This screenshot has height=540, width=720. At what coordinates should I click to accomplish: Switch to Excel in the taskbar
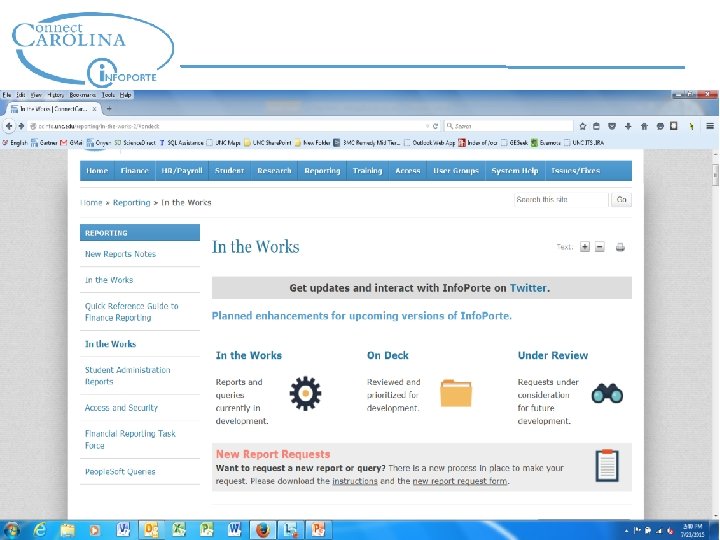point(179,530)
